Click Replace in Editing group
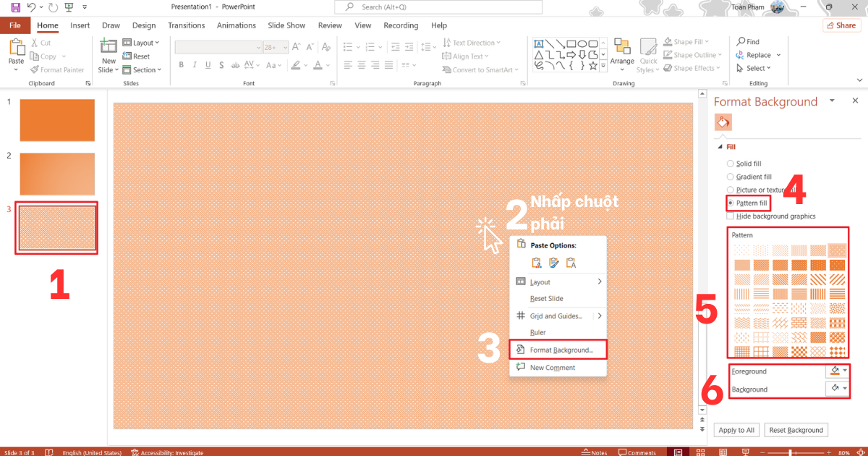 (x=758, y=55)
